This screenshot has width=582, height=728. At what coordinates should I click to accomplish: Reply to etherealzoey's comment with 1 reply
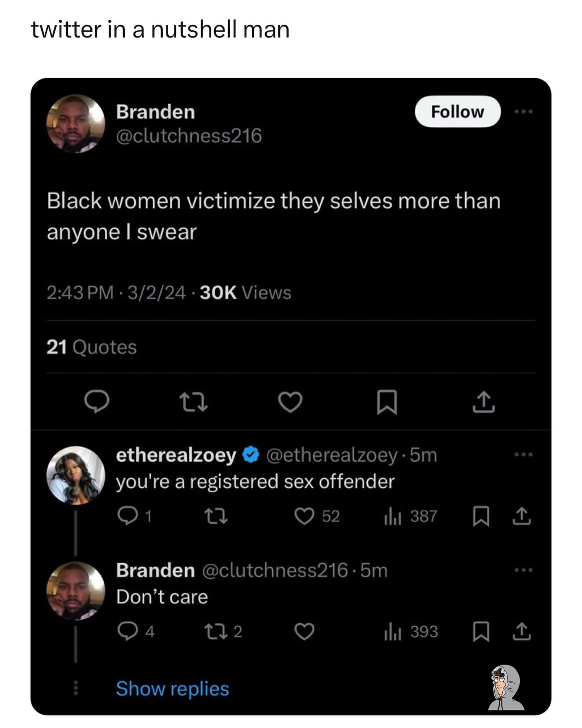point(127,516)
